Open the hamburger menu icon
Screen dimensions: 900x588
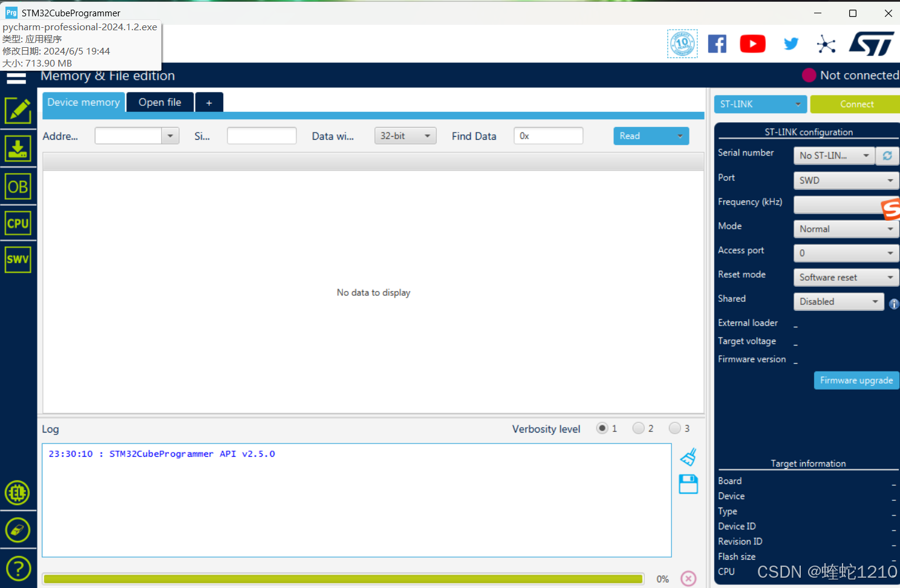click(x=16, y=78)
